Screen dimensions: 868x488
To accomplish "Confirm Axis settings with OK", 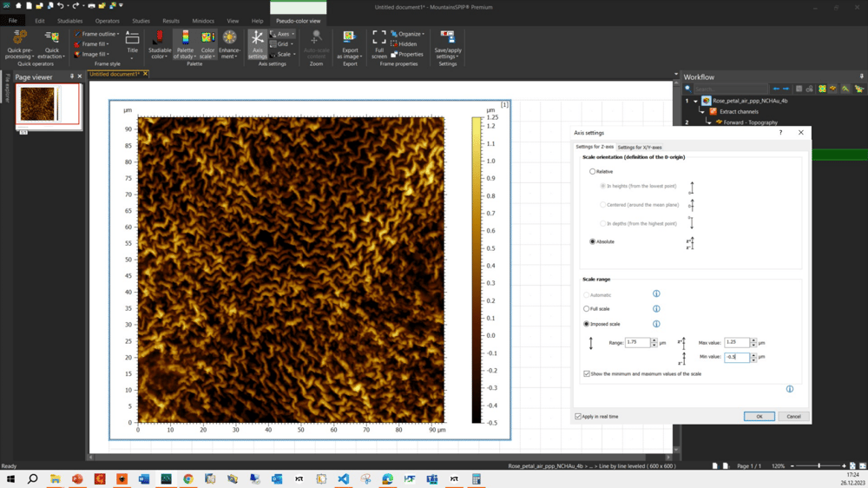I will click(x=759, y=417).
